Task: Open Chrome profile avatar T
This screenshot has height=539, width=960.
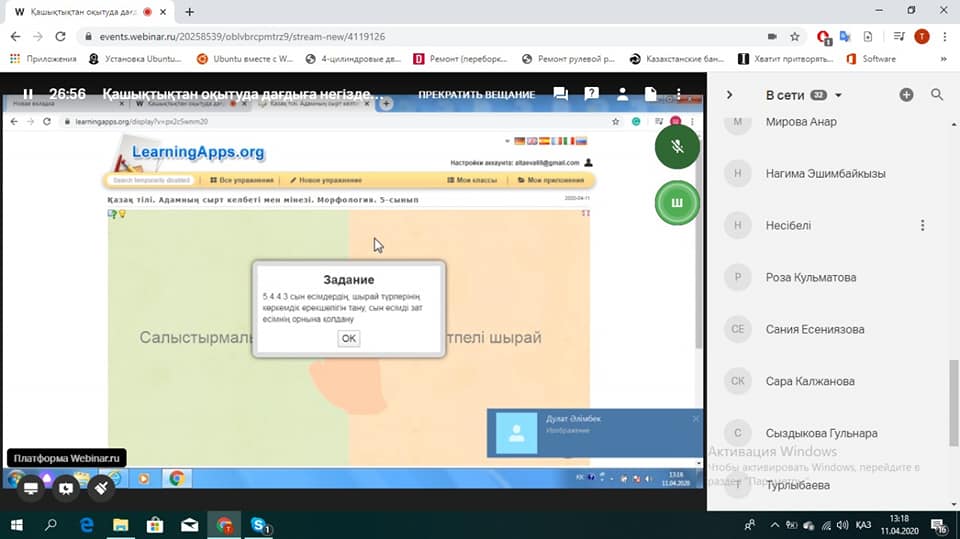Action: point(921,37)
